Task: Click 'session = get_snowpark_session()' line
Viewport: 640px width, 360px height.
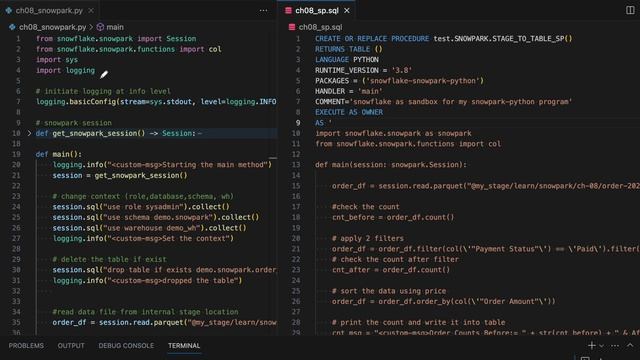Action: point(120,176)
